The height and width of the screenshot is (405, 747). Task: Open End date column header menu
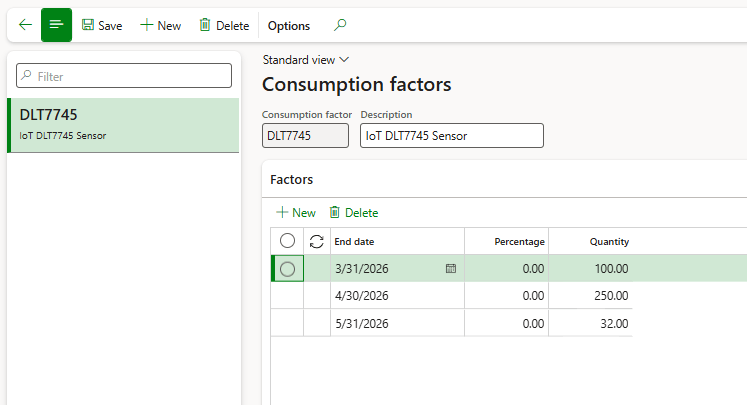[x=397, y=241]
